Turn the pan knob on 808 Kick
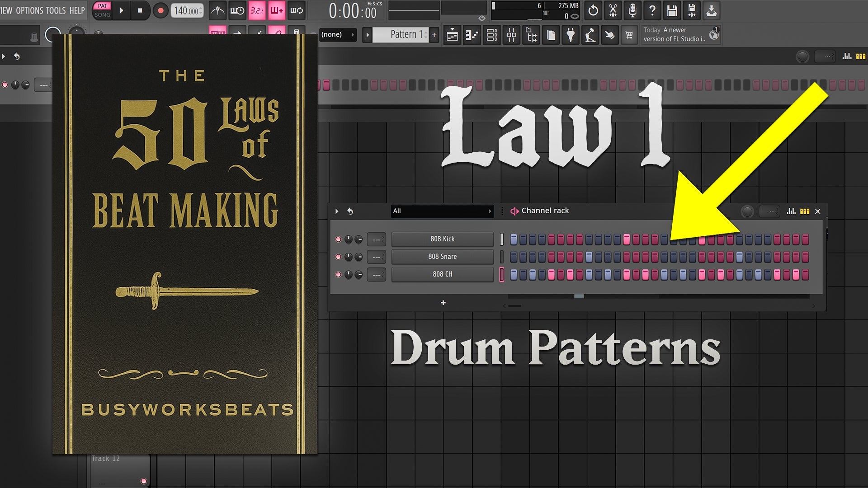This screenshot has height=488, width=868. [x=348, y=239]
